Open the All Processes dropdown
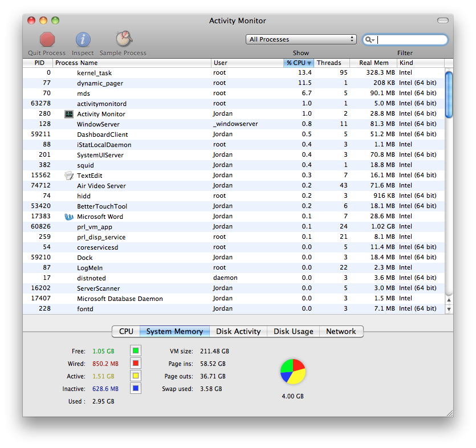 click(x=301, y=39)
